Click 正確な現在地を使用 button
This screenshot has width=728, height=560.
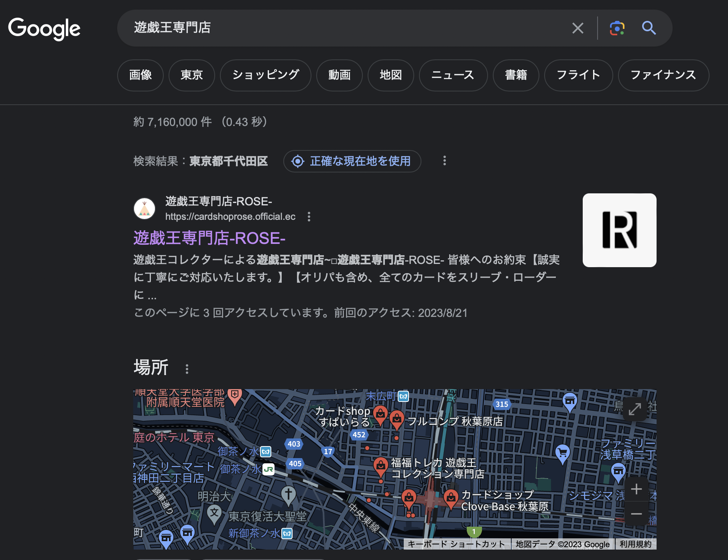[x=352, y=161]
